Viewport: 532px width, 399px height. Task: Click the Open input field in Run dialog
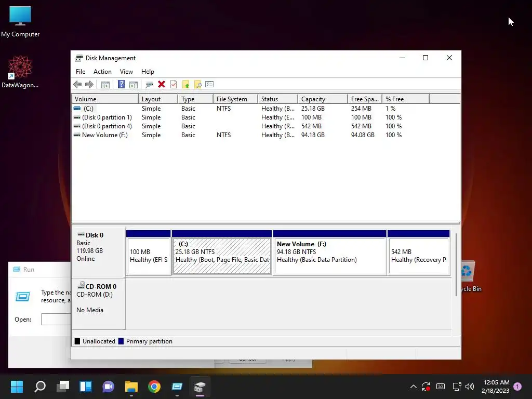click(x=56, y=320)
